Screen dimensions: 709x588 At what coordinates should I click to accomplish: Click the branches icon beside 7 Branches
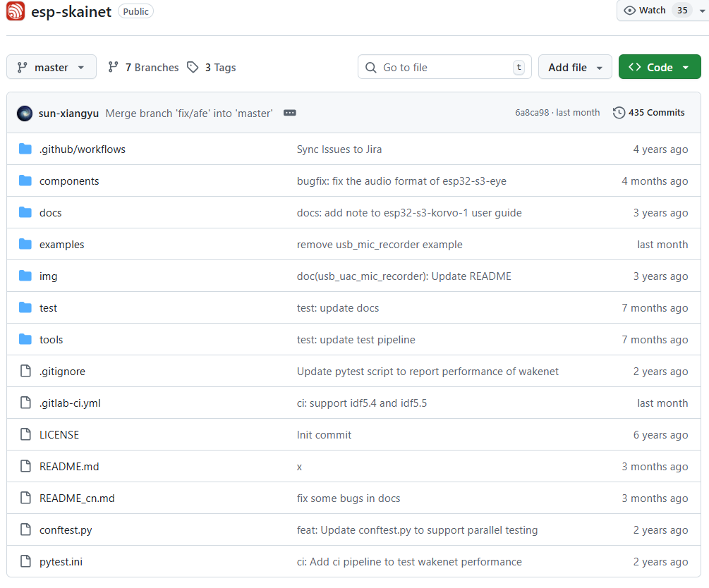click(x=113, y=68)
